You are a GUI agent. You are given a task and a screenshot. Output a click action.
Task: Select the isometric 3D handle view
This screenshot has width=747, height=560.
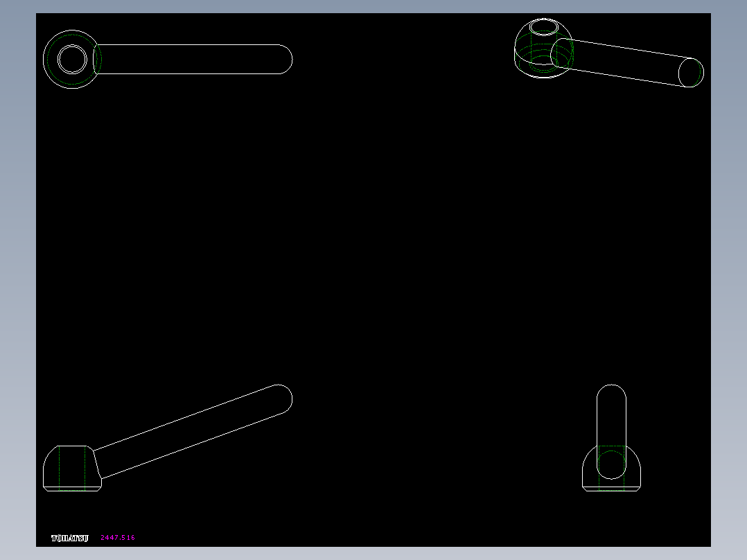pyautogui.click(x=609, y=53)
